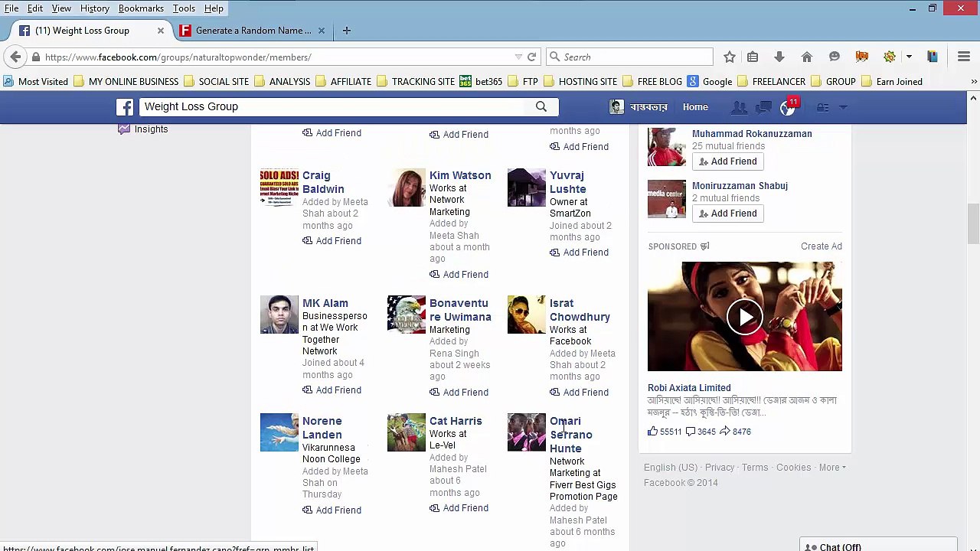980x551 pixels.
Task: Expand the extension dropdown arrow next to gear
Action: pos(909,57)
